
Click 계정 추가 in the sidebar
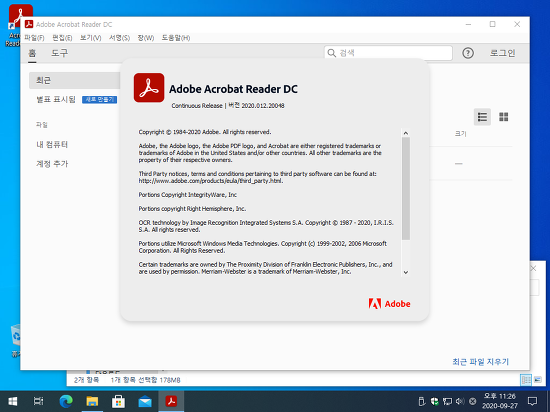coord(52,164)
